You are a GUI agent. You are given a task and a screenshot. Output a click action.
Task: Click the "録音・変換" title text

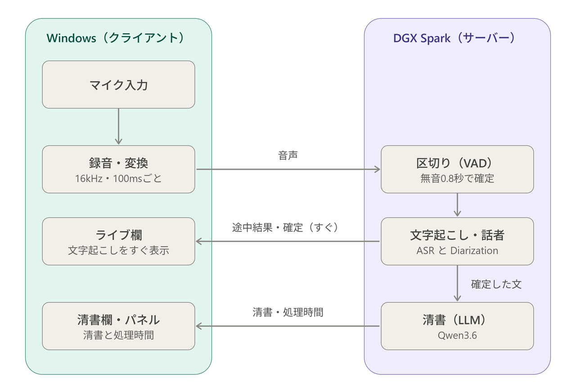(118, 162)
